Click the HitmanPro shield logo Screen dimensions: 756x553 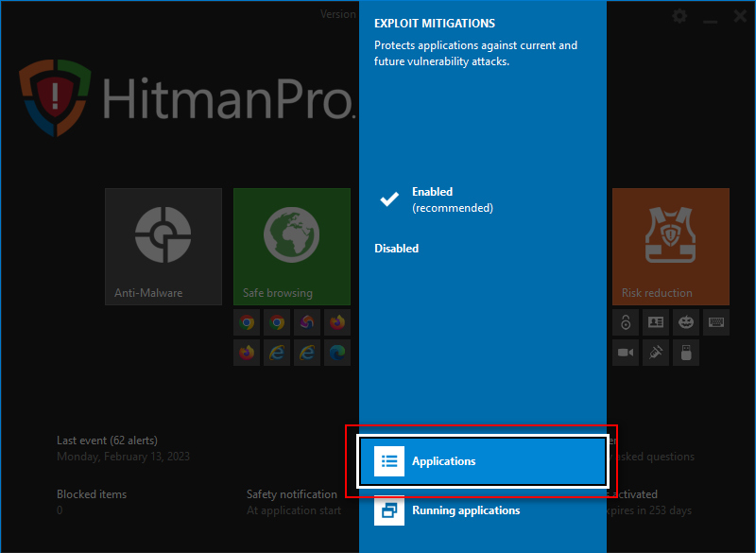[55, 97]
